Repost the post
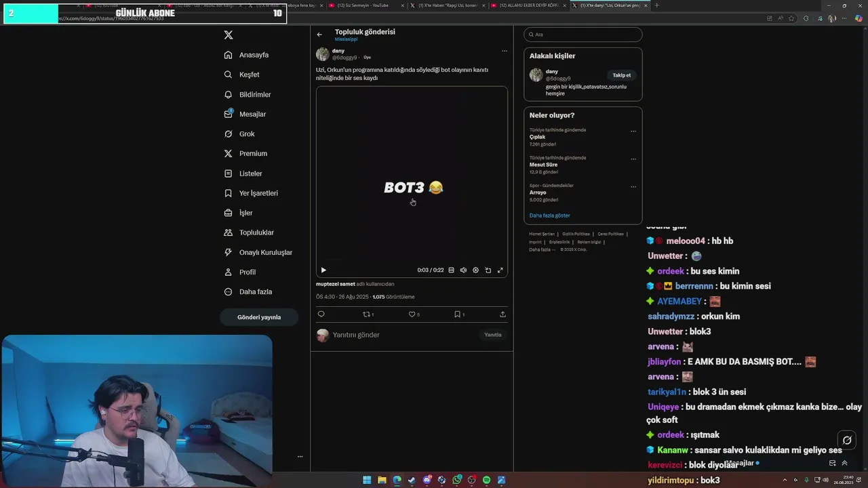The width and height of the screenshot is (868, 488). [368, 314]
